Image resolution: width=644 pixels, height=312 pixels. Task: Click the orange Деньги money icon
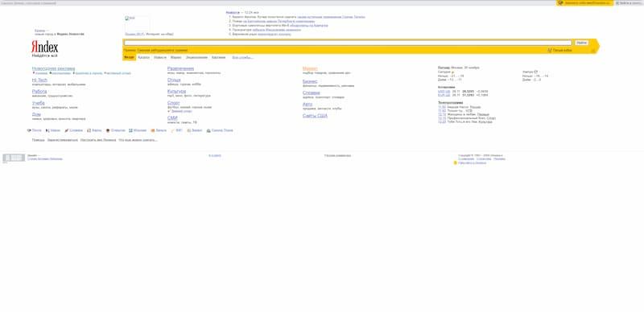pos(153,130)
